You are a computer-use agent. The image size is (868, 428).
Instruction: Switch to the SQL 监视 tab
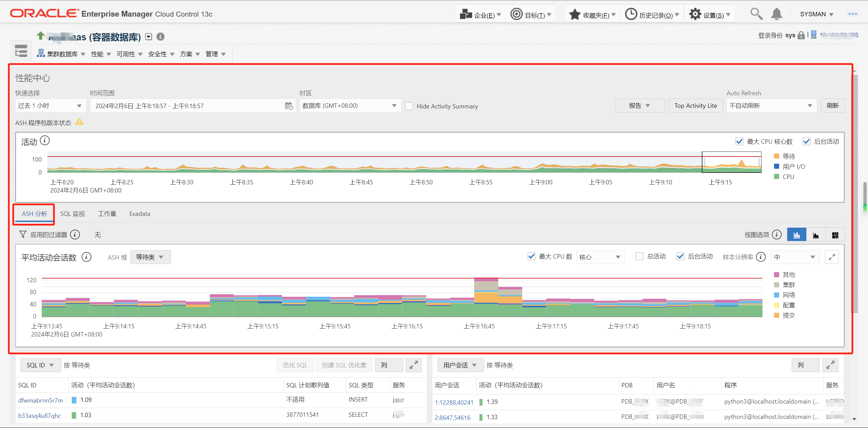pyautogui.click(x=73, y=213)
